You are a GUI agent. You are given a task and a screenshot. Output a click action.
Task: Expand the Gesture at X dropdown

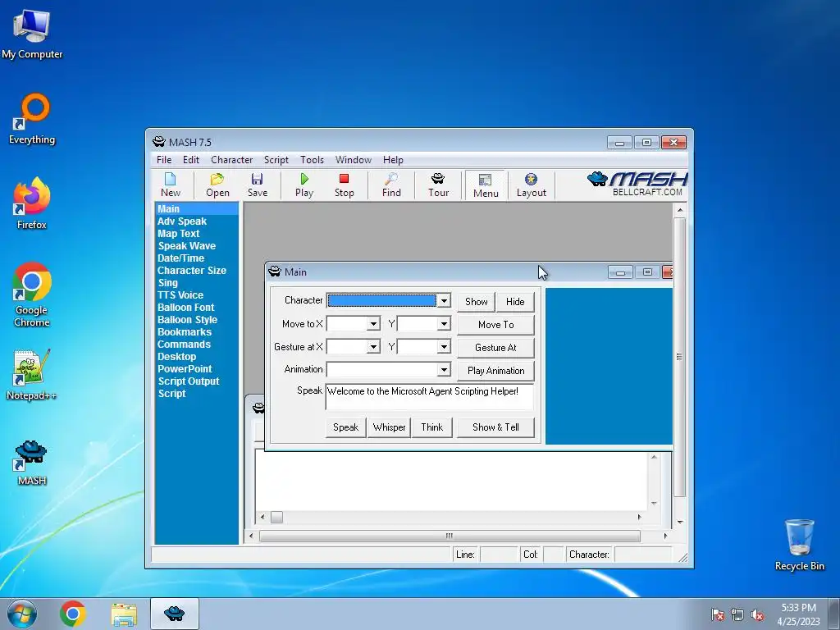click(x=373, y=347)
